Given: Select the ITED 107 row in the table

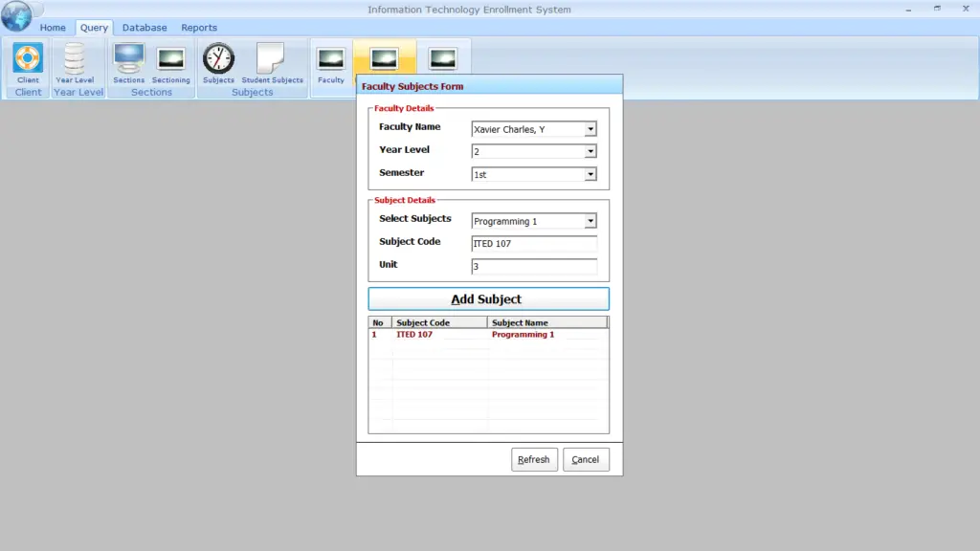Looking at the screenshot, I should pos(450,335).
